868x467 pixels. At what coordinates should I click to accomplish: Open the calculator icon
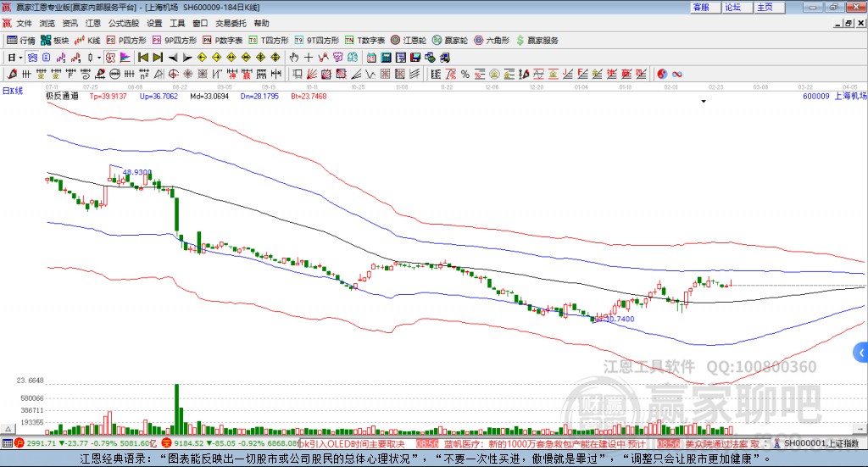coord(386,58)
